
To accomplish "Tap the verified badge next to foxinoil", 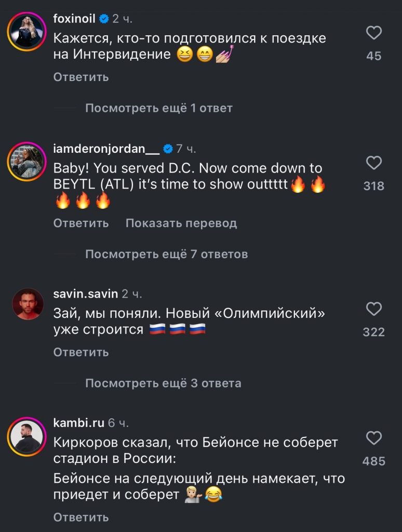I will tap(104, 19).
